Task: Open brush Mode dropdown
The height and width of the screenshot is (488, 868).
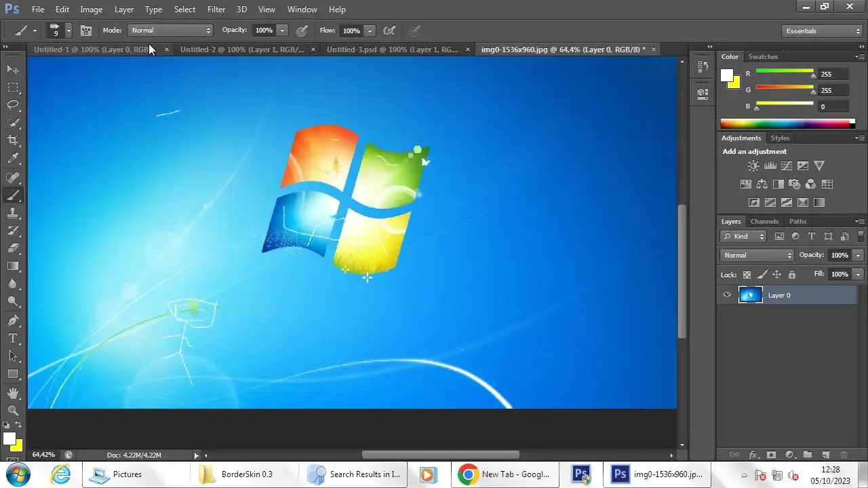Action: coord(170,30)
